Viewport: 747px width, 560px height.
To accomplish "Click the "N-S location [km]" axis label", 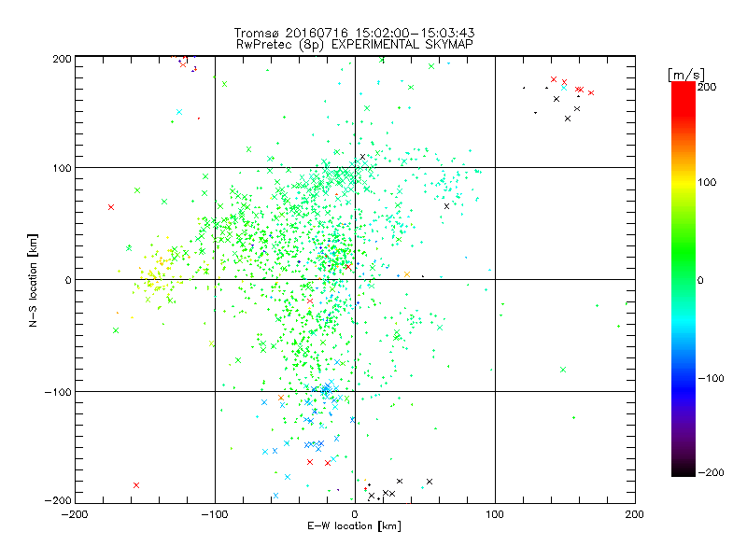I will coord(33,280).
